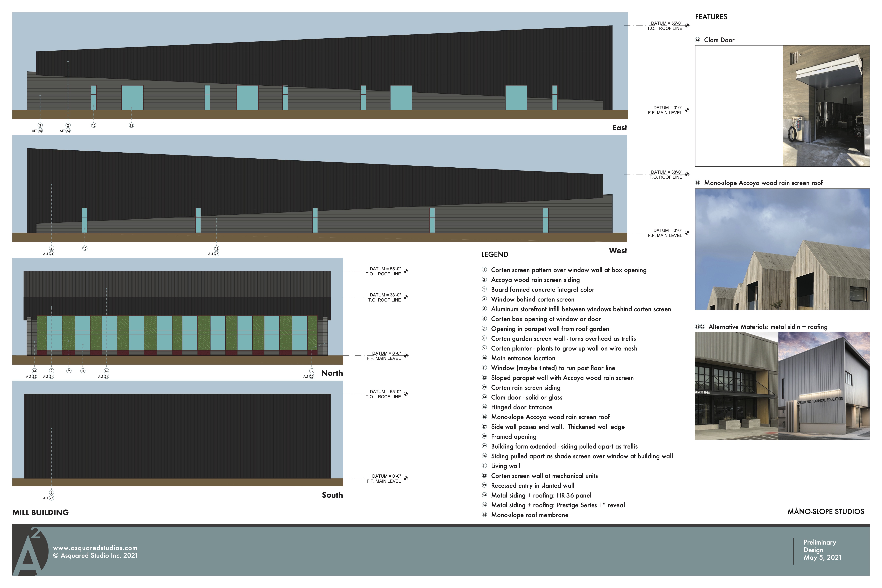Viewport: 882px width, 588px height.
Task: Click the A² studio logo
Action: [30, 551]
